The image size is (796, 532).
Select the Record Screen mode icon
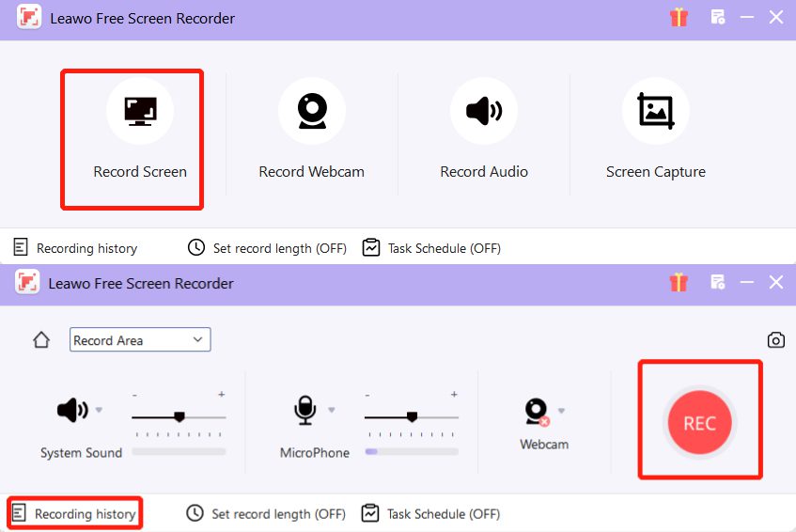pos(140,112)
